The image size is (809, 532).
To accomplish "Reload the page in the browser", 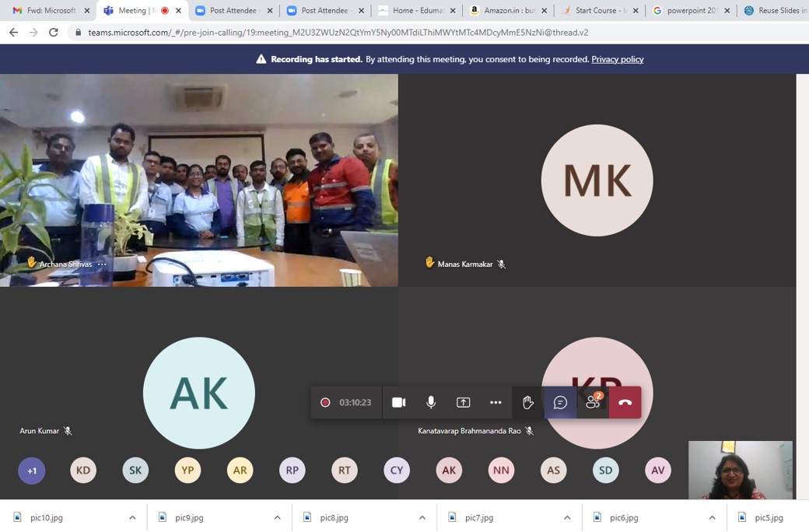I will [53, 33].
